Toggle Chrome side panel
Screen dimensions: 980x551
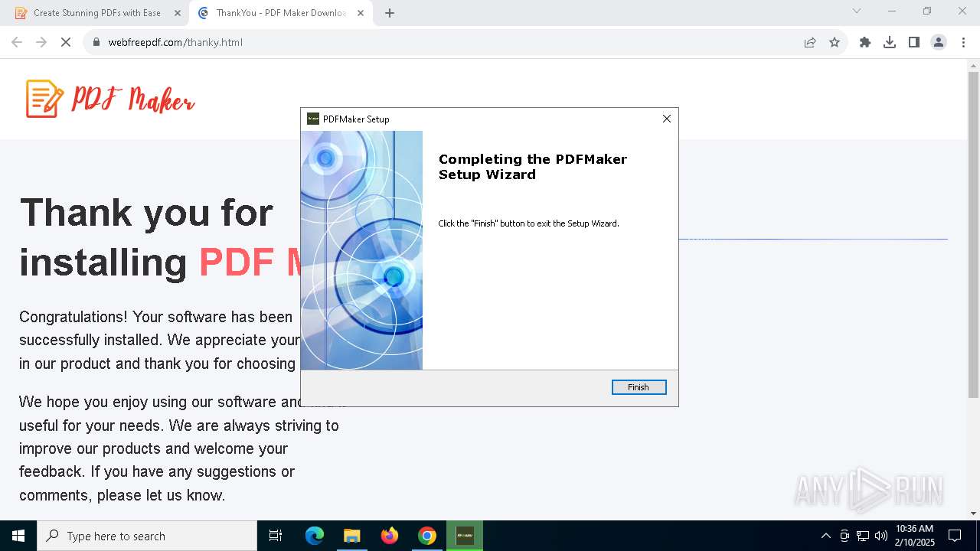(914, 42)
